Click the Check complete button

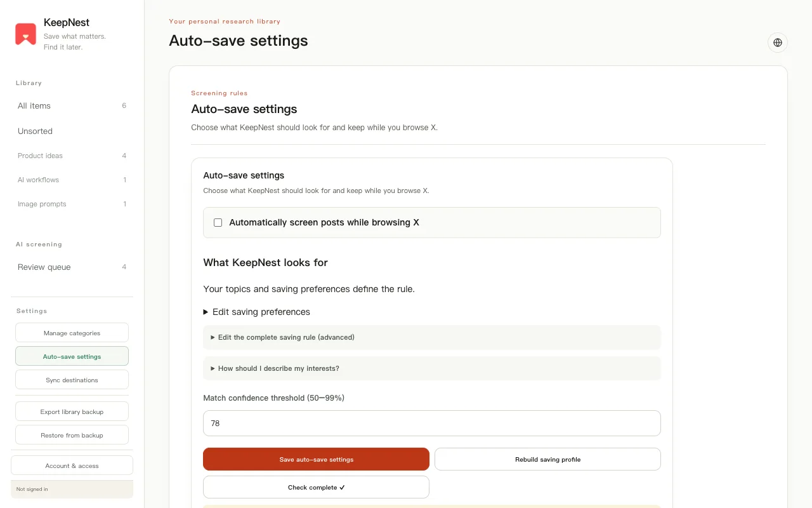[x=316, y=487]
